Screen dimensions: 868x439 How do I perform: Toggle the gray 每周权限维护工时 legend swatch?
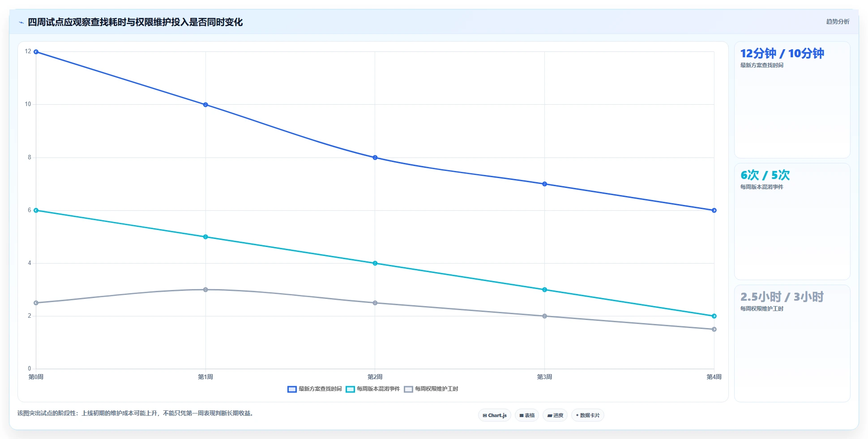[408, 389]
